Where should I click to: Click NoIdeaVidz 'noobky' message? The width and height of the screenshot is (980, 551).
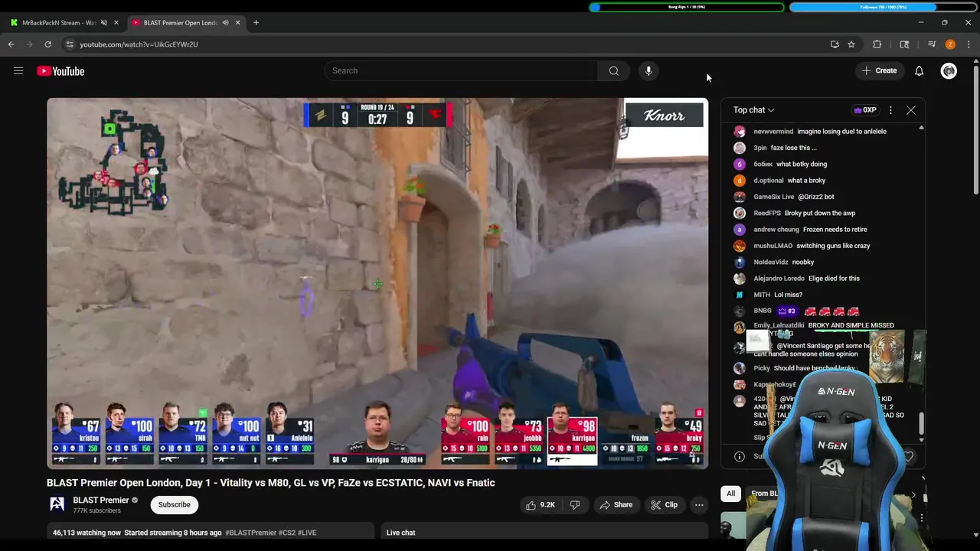coord(802,262)
